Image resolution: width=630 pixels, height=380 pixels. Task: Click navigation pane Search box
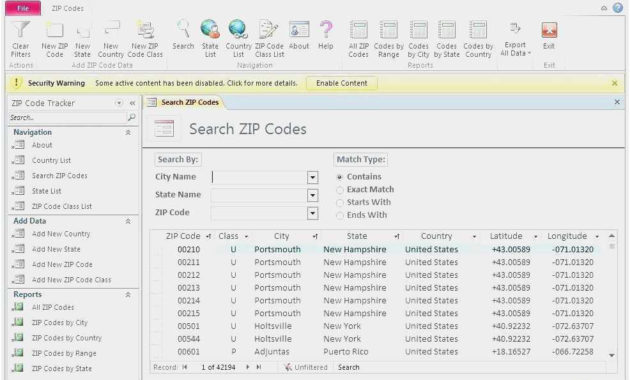point(68,117)
